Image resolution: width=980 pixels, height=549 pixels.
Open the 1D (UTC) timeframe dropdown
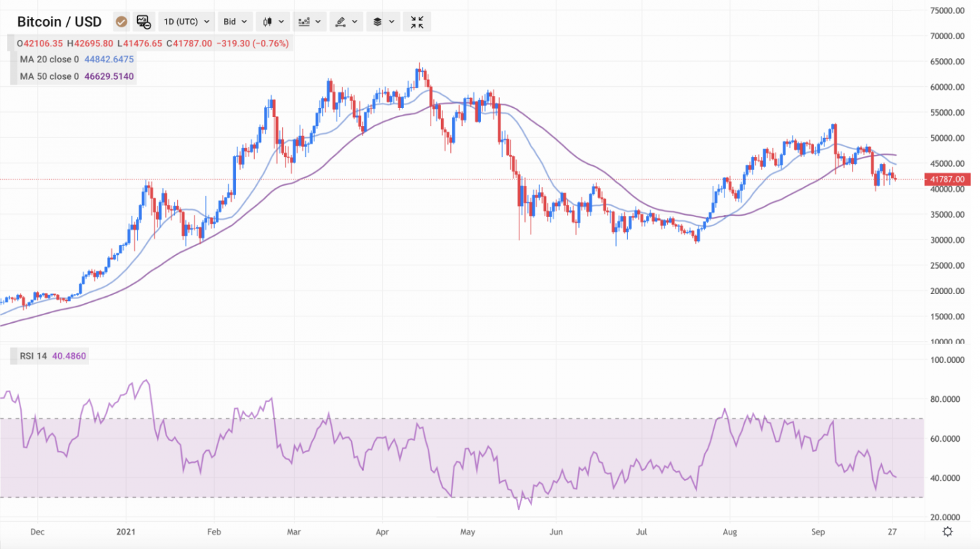pos(186,22)
